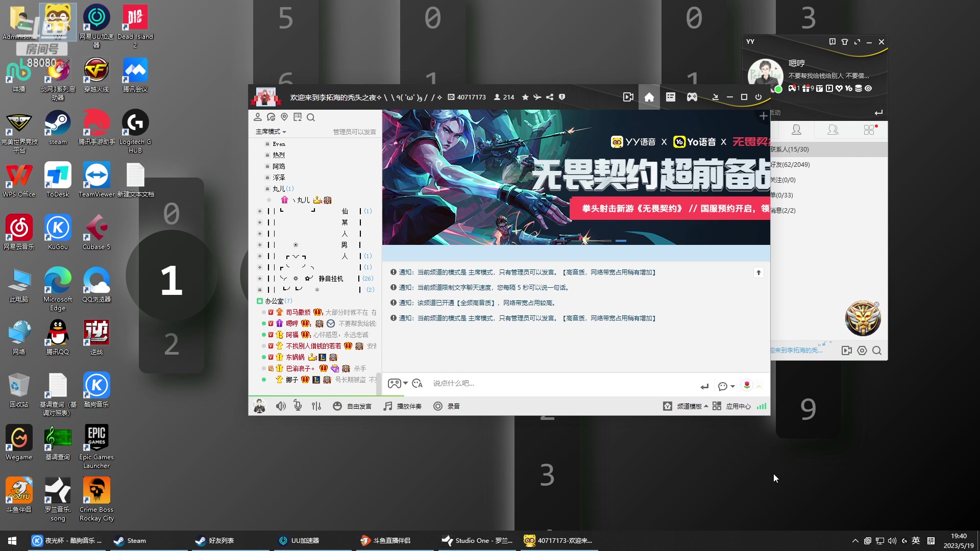This screenshot has height=551, width=980.
Task: Open the audio mixer sliders icon
Action: tap(316, 406)
